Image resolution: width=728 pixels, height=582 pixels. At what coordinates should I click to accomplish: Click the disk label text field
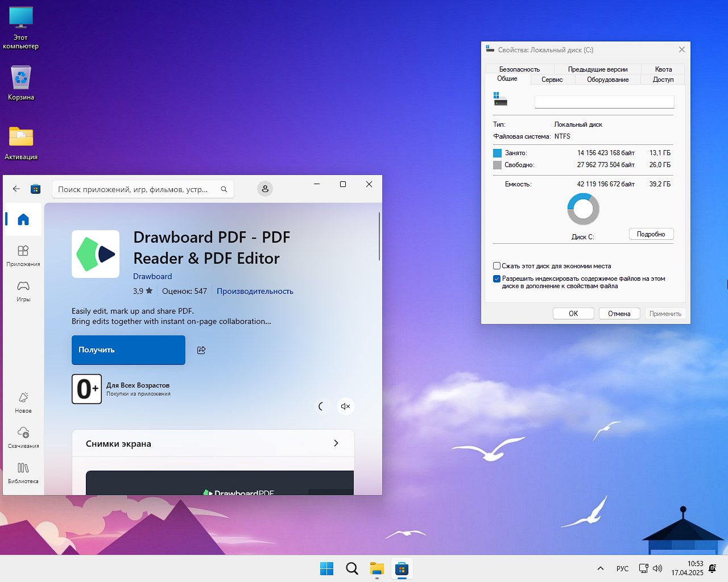tap(605, 102)
